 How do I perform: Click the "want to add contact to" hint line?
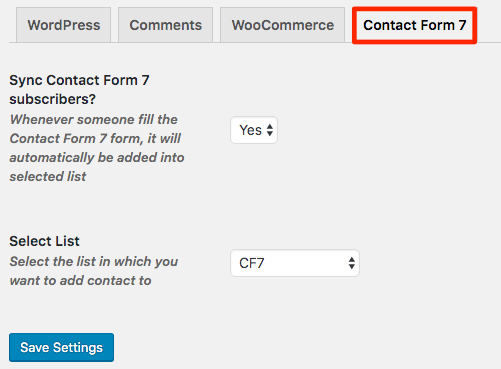pyautogui.click(x=80, y=280)
